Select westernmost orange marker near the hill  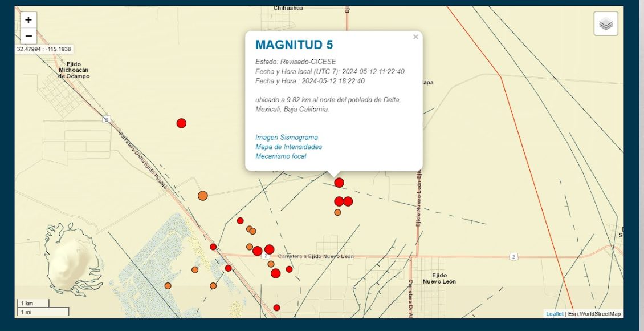[x=168, y=286]
